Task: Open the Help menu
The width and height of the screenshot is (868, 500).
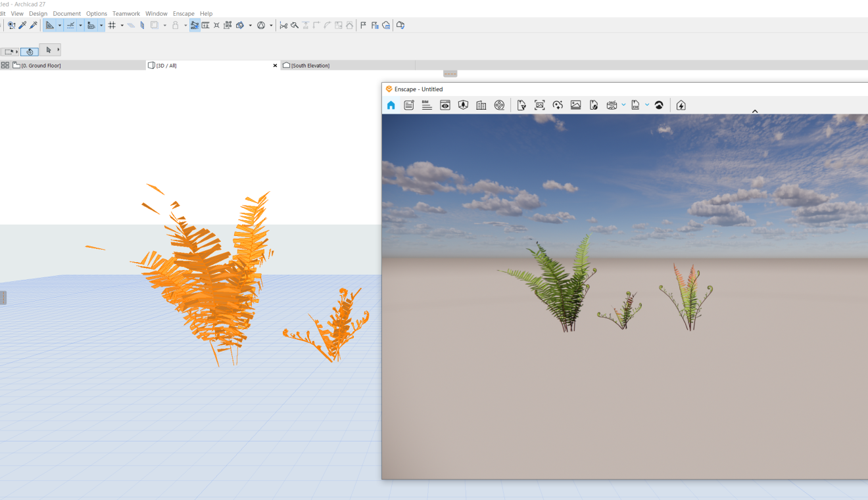Action: click(x=206, y=13)
